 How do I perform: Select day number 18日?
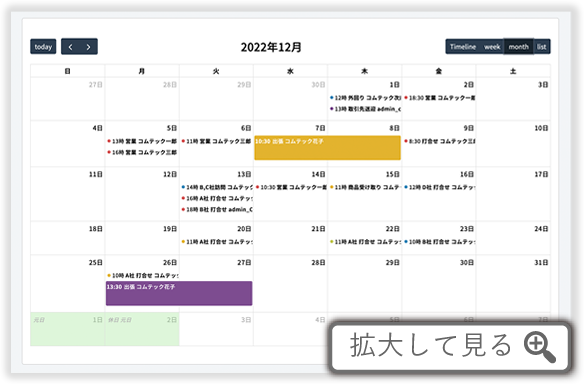(x=96, y=229)
